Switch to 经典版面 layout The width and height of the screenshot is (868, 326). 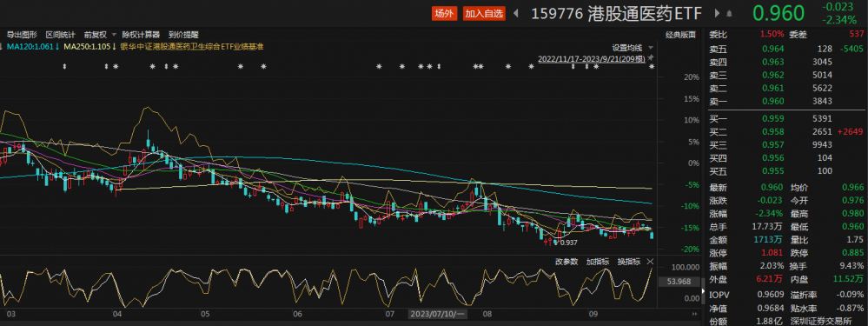click(680, 34)
